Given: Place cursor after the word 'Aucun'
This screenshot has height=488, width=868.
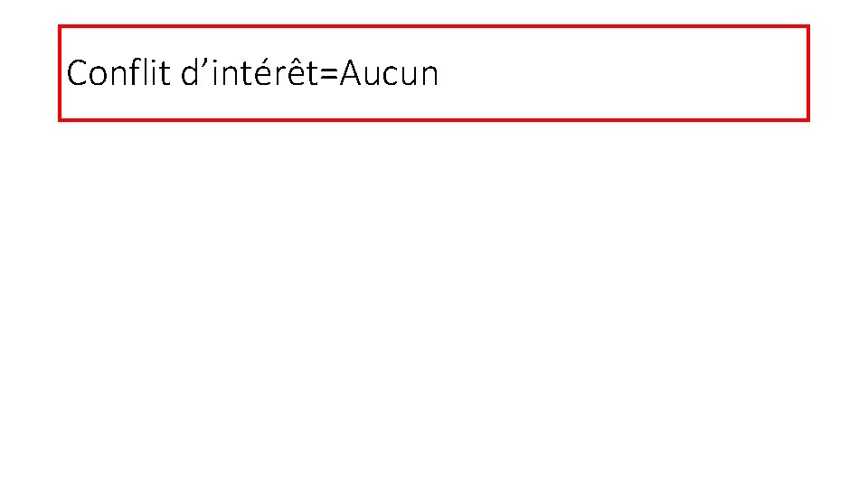Looking at the screenshot, I should [x=439, y=73].
